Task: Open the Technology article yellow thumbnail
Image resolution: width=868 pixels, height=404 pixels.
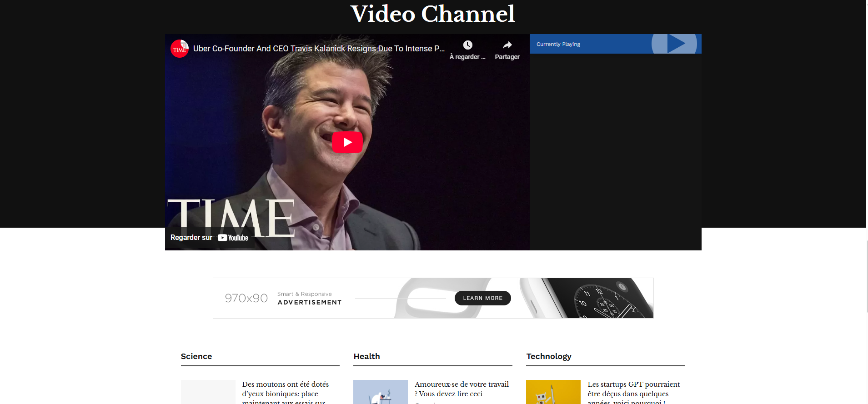Action: pyautogui.click(x=553, y=392)
